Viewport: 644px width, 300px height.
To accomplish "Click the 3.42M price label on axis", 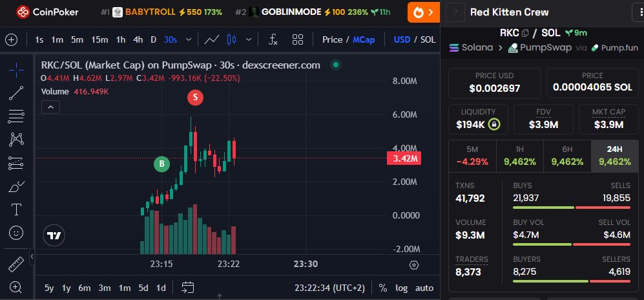I will (x=404, y=158).
